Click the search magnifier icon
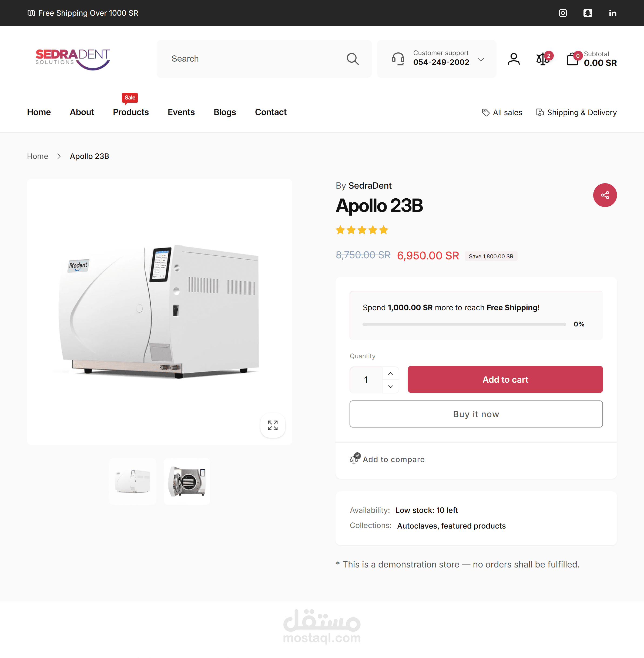Image resolution: width=644 pixels, height=658 pixels. click(353, 59)
